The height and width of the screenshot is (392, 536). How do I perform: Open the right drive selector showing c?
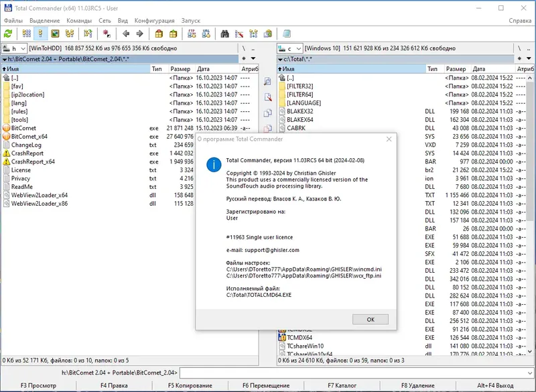coord(289,48)
